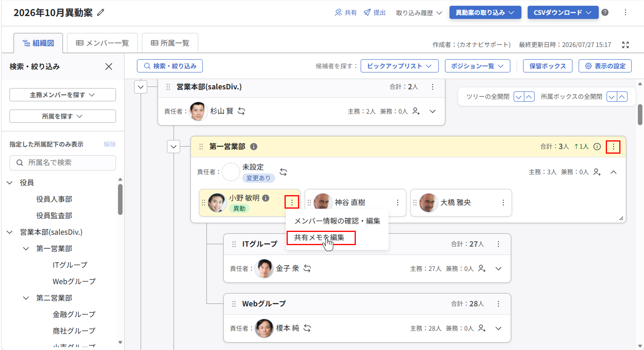644x350 pixels.
Task: Edit the title 2026年10月異動案 with pencil icon
Action: [x=101, y=12]
